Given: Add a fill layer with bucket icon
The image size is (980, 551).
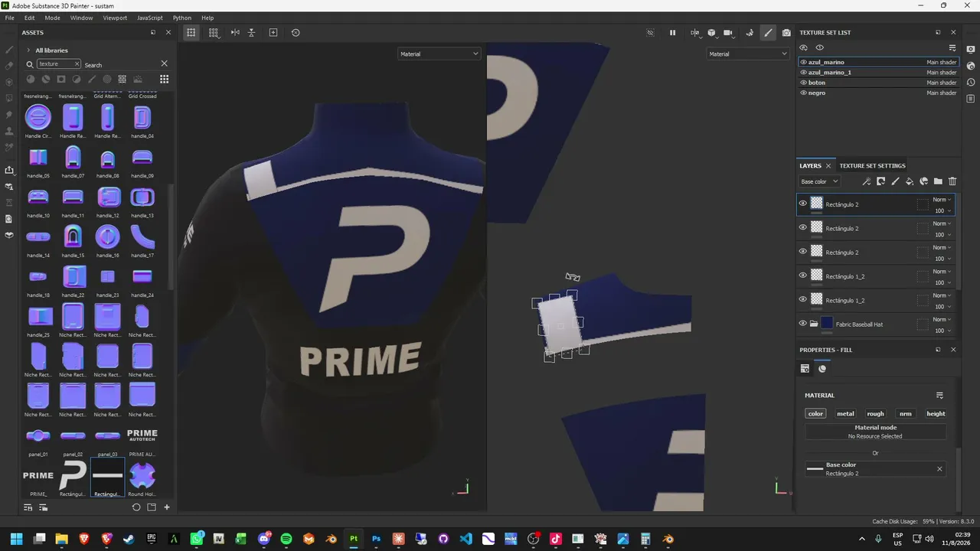Looking at the screenshot, I should (x=910, y=181).
